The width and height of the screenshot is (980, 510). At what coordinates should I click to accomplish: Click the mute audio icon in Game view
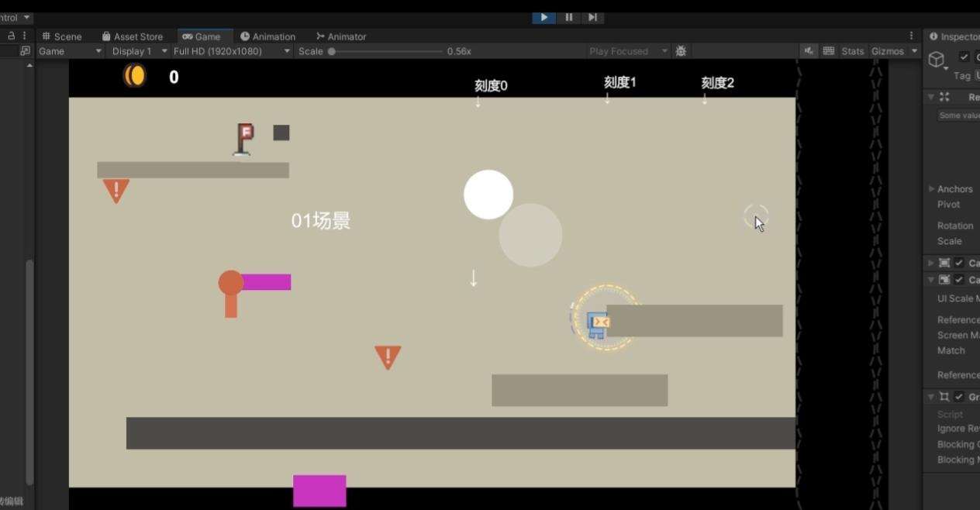[809, 51]
